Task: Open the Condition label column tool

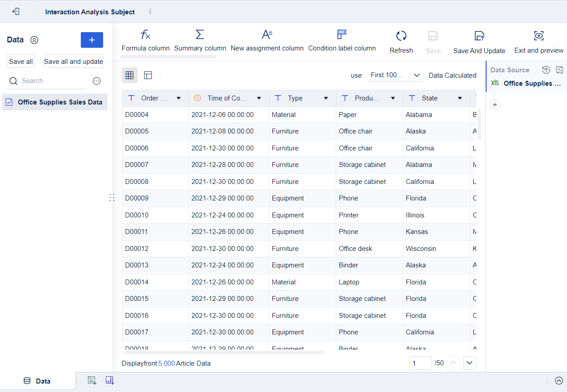Action: (x=342, y=40)
